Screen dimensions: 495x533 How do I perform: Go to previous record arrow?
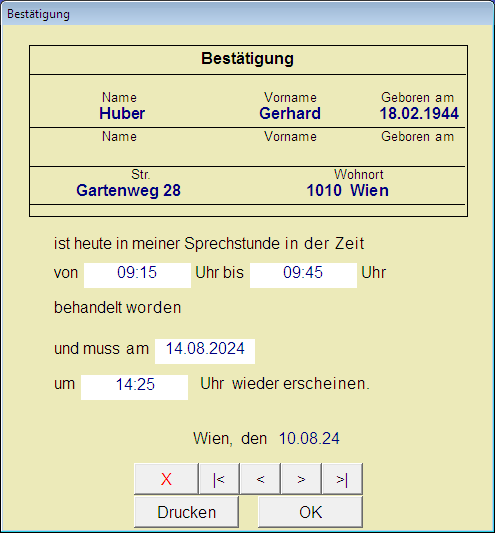(260, 479)
